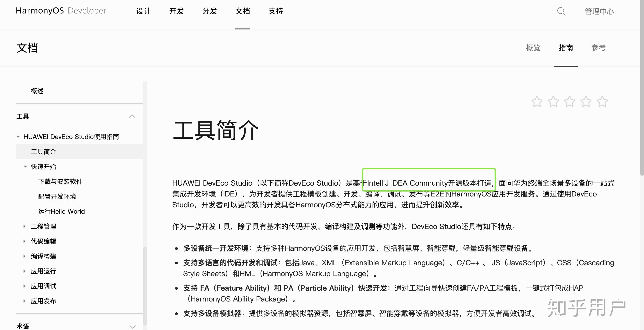
Task: Rate the page two stars
Action: pos(553,102)
